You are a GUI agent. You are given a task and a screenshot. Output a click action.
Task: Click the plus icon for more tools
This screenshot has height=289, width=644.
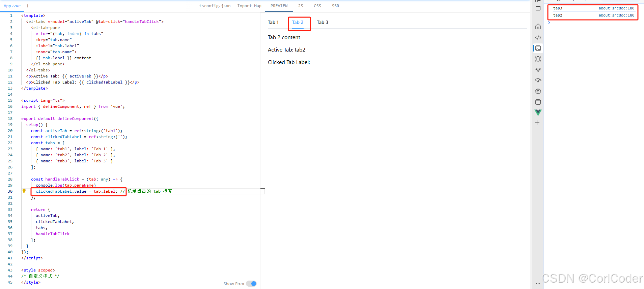point(537,123)
